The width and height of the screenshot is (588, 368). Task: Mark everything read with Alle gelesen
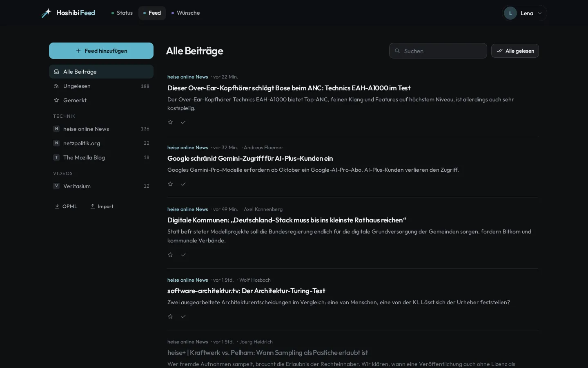(x=515, y=51)
